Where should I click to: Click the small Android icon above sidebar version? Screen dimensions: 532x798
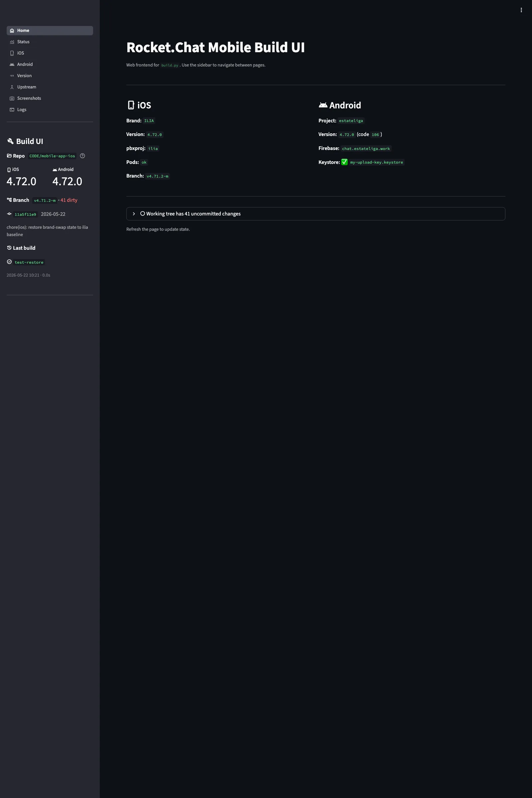[55, 170]
